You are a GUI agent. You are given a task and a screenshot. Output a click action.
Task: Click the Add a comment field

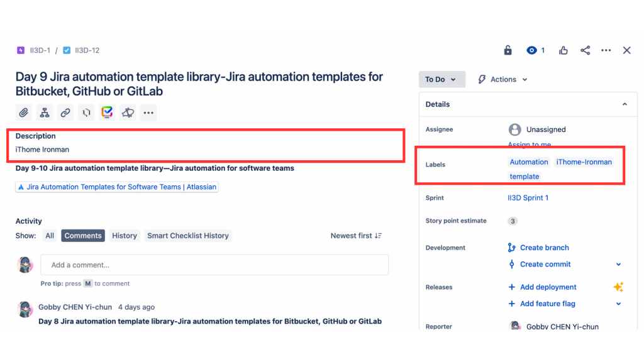coord(214,265)
